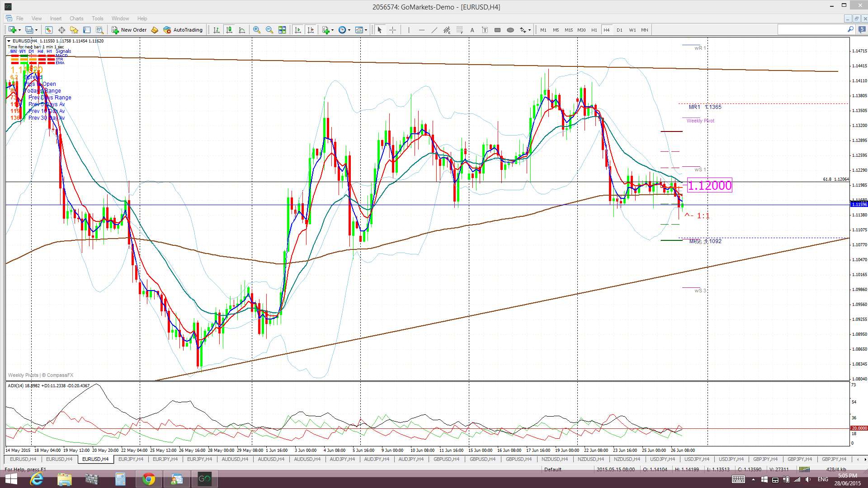
Task: Click the Zoom In magnifier icon
Action: tap(256, 30)
